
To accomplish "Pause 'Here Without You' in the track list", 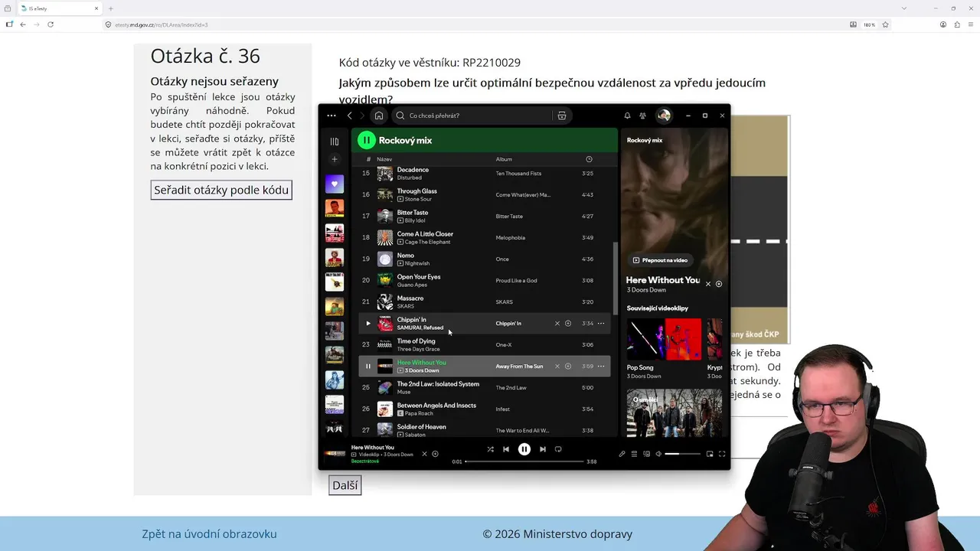I will click(367, 367).
